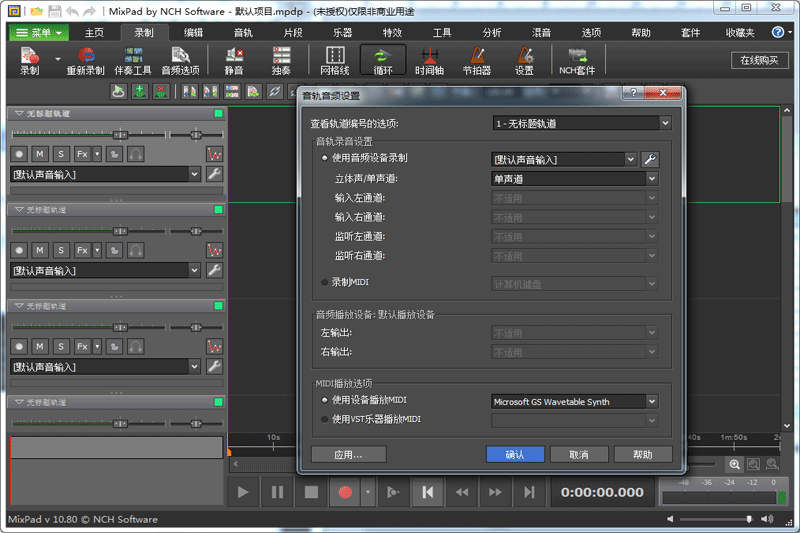This screenshot has height=533, width=800.
Task: Collapse the first track using its header triangle
Action: coord(19,113)
